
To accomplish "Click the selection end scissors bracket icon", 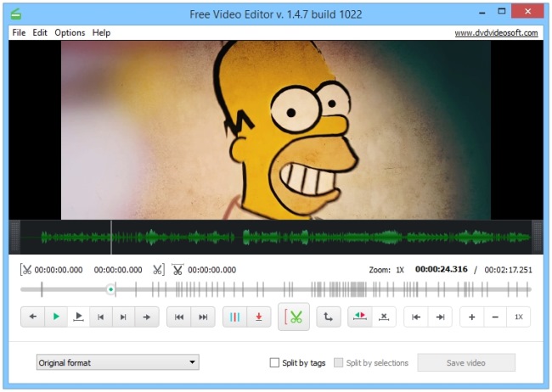I will coord(159,270).
